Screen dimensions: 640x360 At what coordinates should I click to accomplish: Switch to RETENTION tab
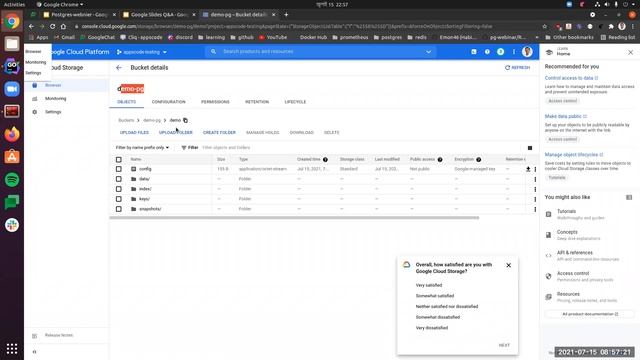[x=257, y=102]
